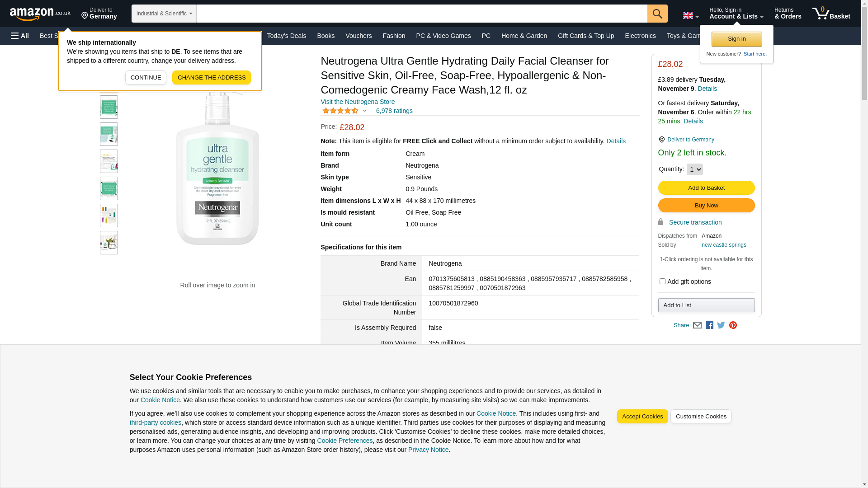This screenshot has width=868, height=488.
Task: Click the Add to Basket button
Action: coord(706,188)
